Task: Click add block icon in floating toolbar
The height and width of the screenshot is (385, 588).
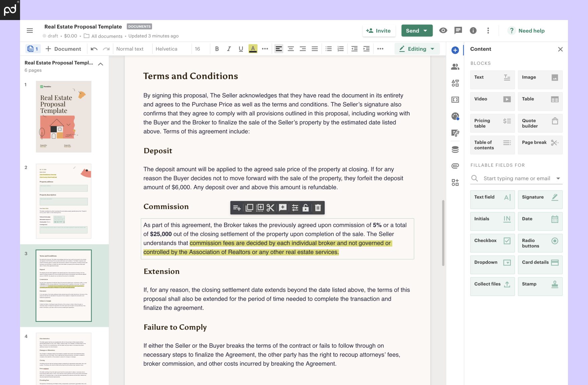Action: pos(237,208)
